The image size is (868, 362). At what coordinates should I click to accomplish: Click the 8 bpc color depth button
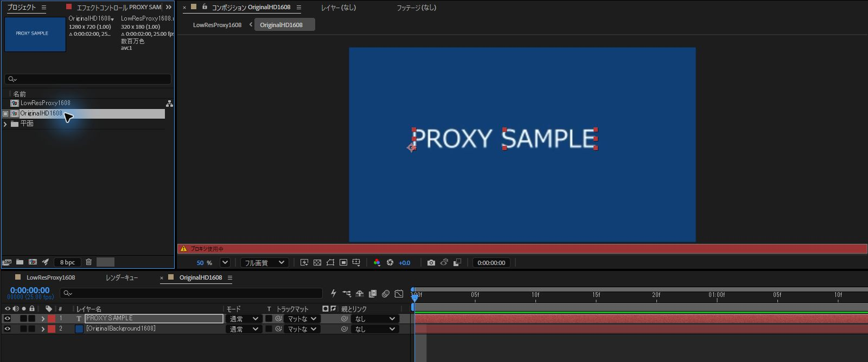pos(68,262)
